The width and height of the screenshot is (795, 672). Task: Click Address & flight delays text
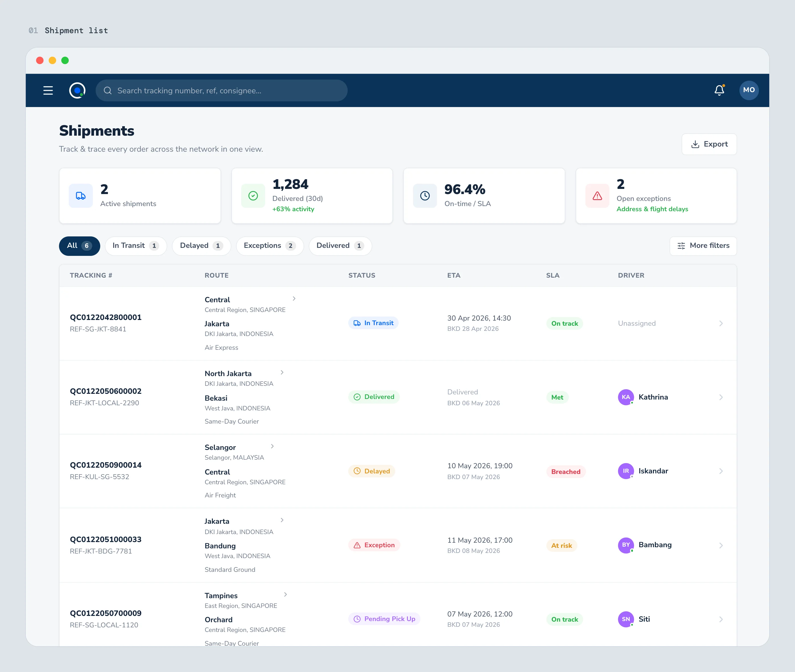[x=652, y=209]
